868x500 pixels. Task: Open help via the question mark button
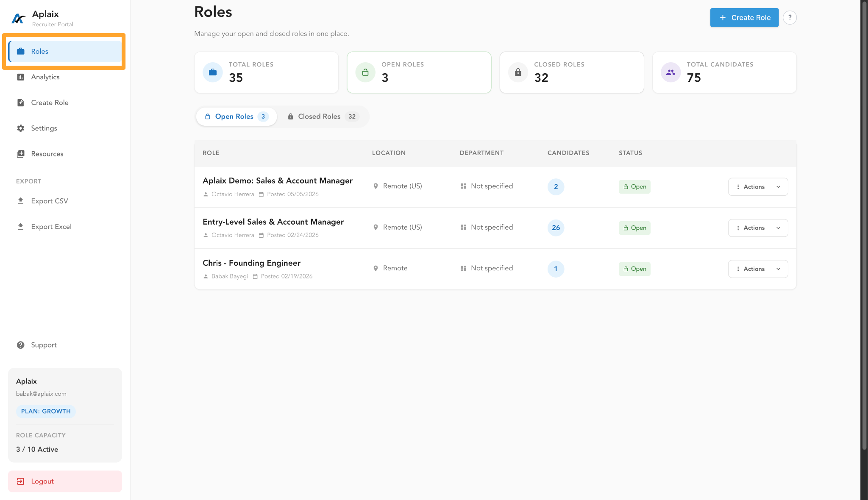pos(790,17)
